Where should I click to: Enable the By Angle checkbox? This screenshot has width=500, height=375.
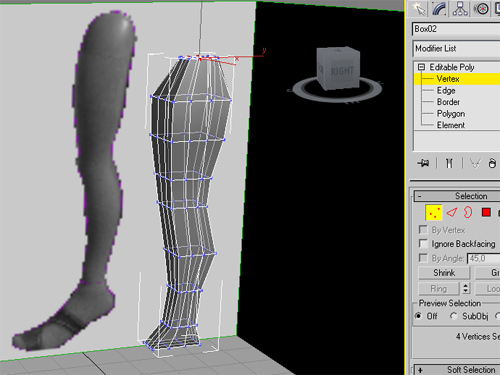point(423,258)
